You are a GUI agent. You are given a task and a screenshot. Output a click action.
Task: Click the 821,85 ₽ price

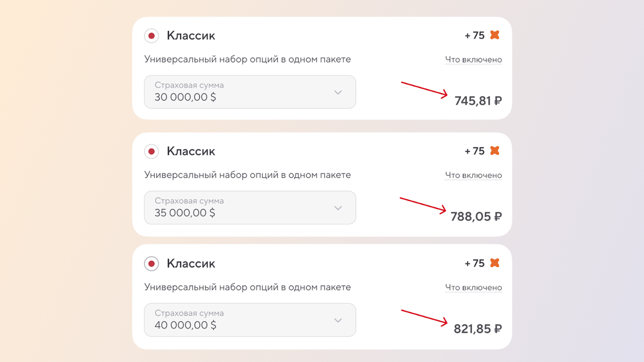(478, 329)
